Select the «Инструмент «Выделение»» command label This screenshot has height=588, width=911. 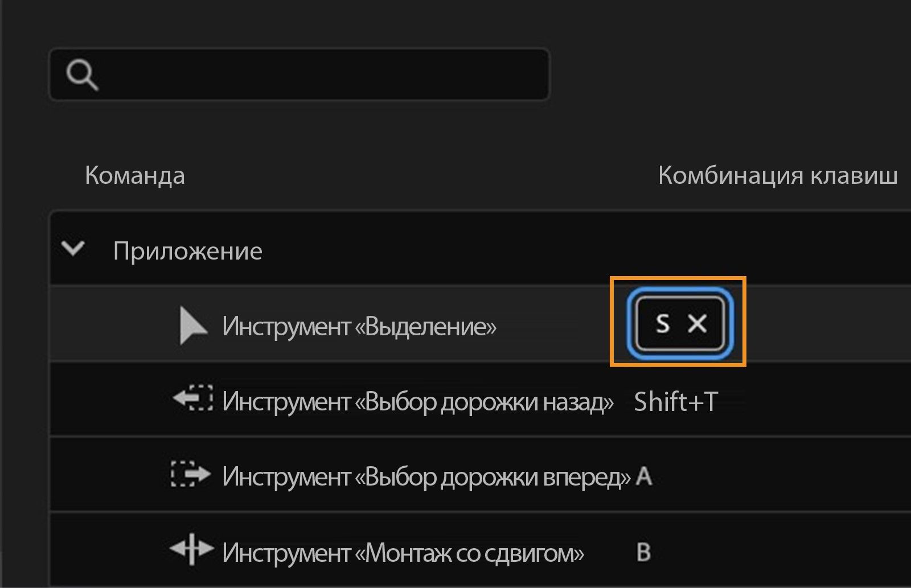[x=359, y=326]
